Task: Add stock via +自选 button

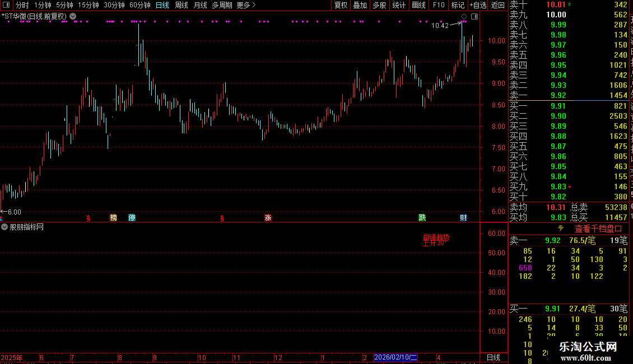Action: point(478,5)
